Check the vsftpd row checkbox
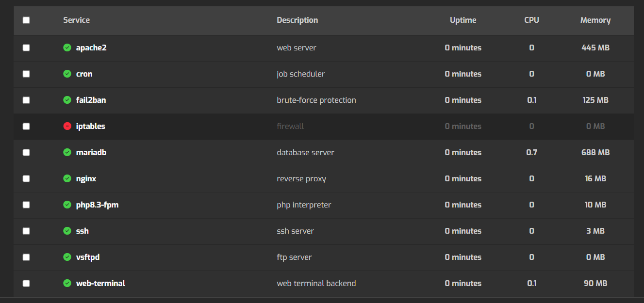This screenshot has height=303, width=644. tap(26, 257)
